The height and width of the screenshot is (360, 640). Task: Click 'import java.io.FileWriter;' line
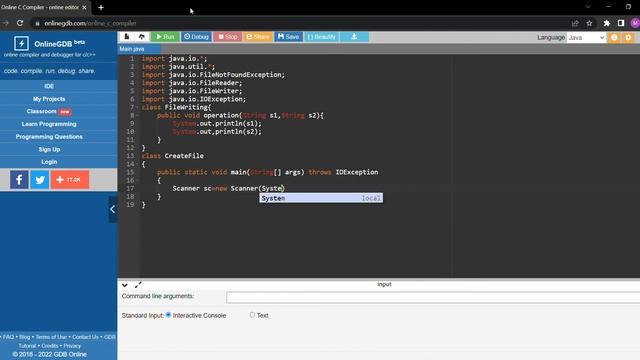tap(192, 91)
